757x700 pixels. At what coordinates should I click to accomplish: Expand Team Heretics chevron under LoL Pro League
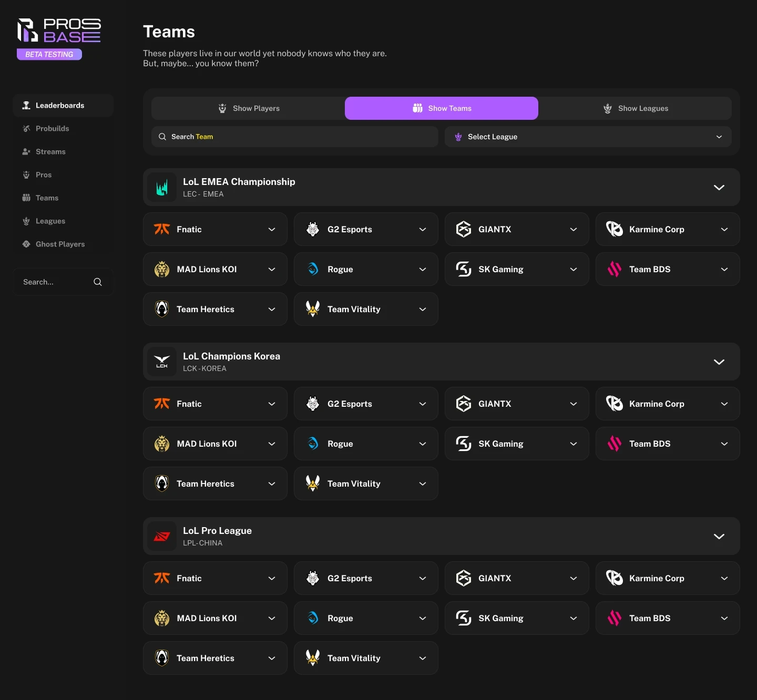coord(272,658)
